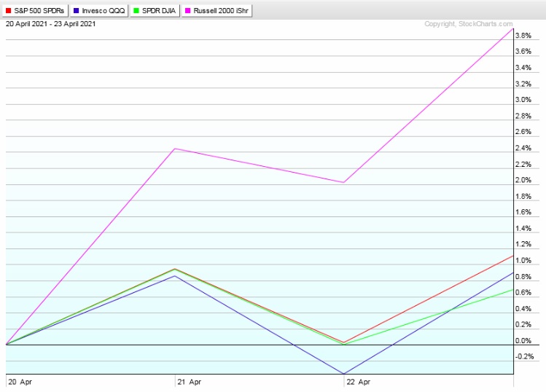Toggle the Invesco QQQ legend button

pos(99,11)
